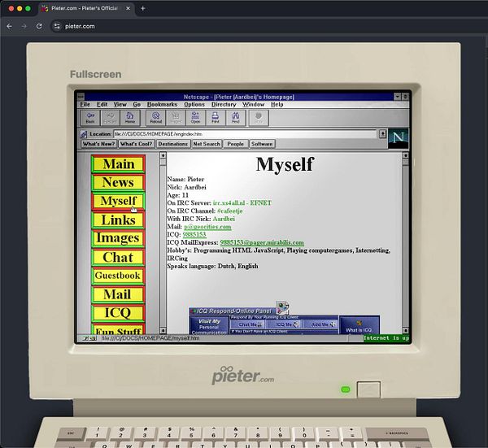The width and height of the screenshot is (488, 448).
Task: Click the Add Me button in ICQ panel
Action: (320, 324)
